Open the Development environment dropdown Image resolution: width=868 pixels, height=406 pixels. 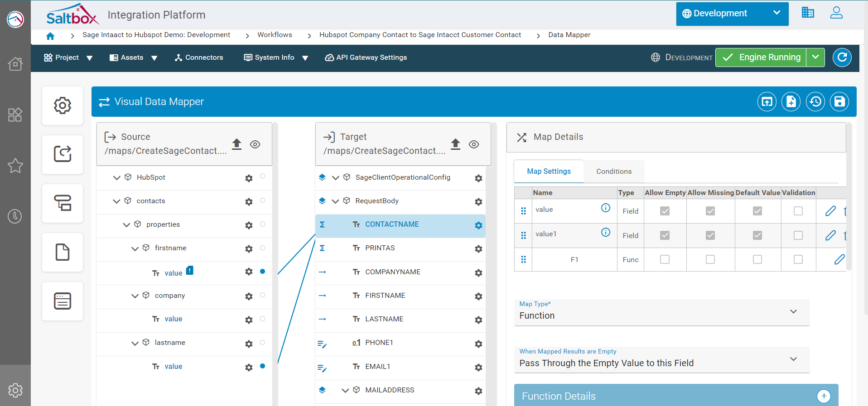tap(732, 14)
